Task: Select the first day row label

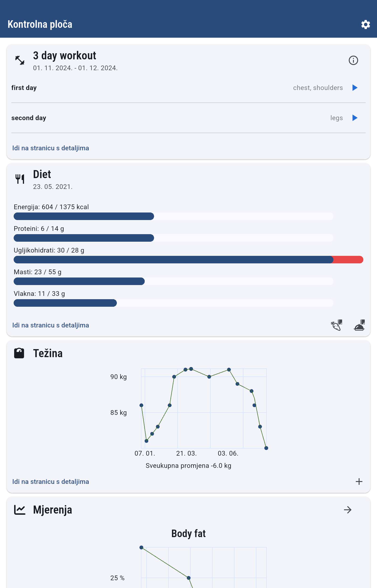Action: 24,88
